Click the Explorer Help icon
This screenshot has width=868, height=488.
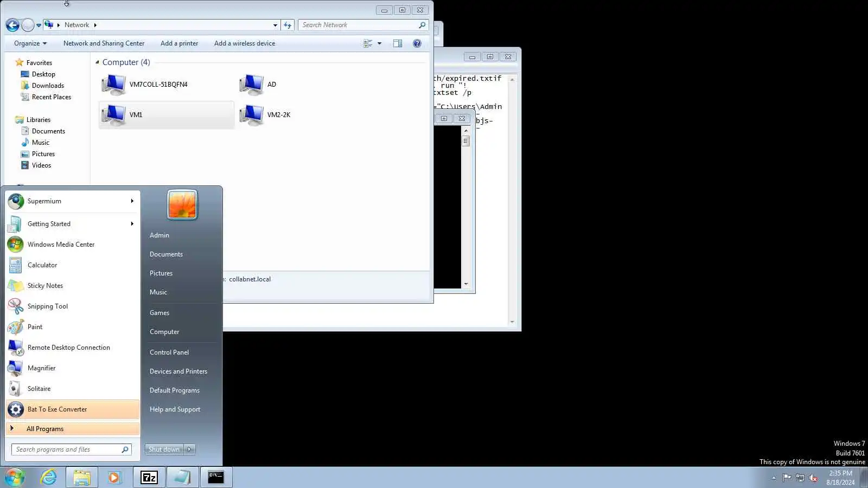(417, 43)
